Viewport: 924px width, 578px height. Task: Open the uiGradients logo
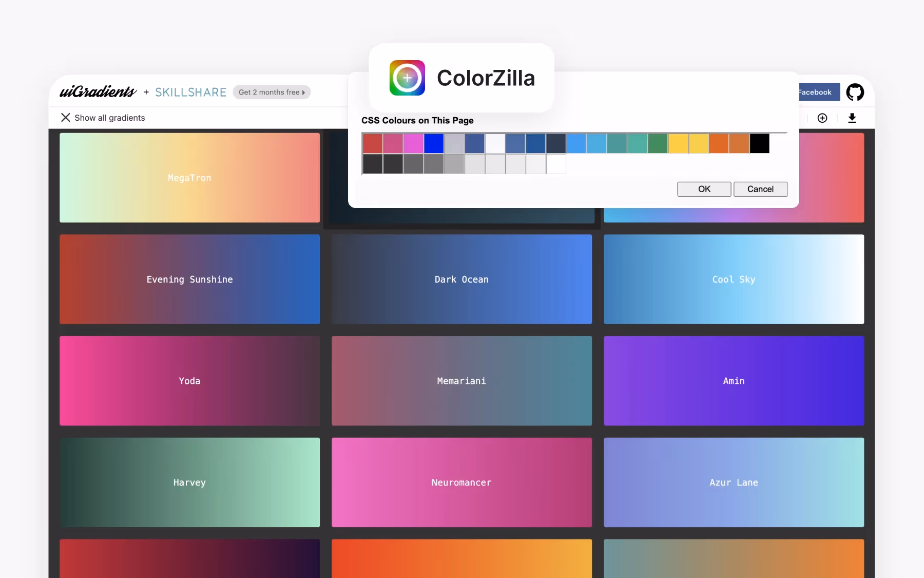tap(98, 92)
